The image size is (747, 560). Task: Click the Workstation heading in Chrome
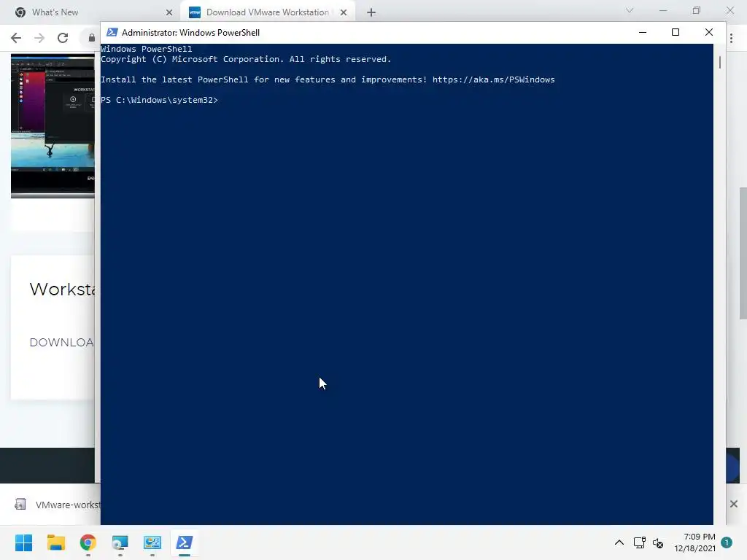(x=63, y=289)
